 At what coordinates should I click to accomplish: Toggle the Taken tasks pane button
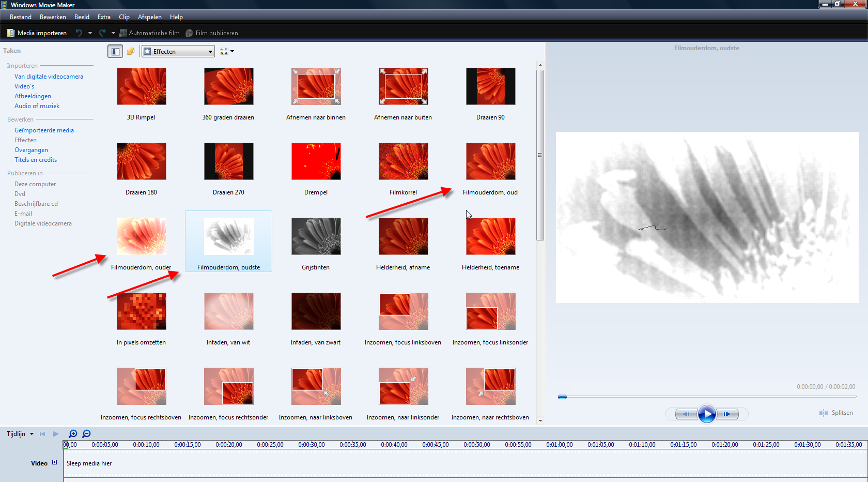click(x=115, y=51)
